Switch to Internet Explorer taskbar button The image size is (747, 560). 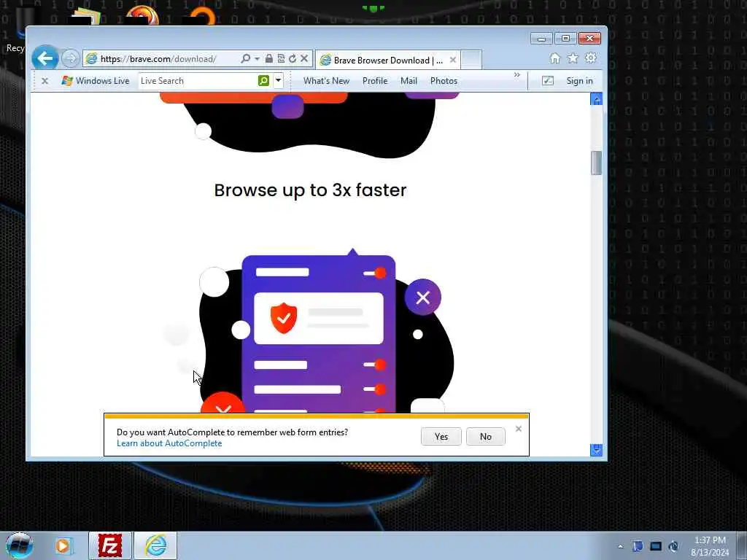155,545
